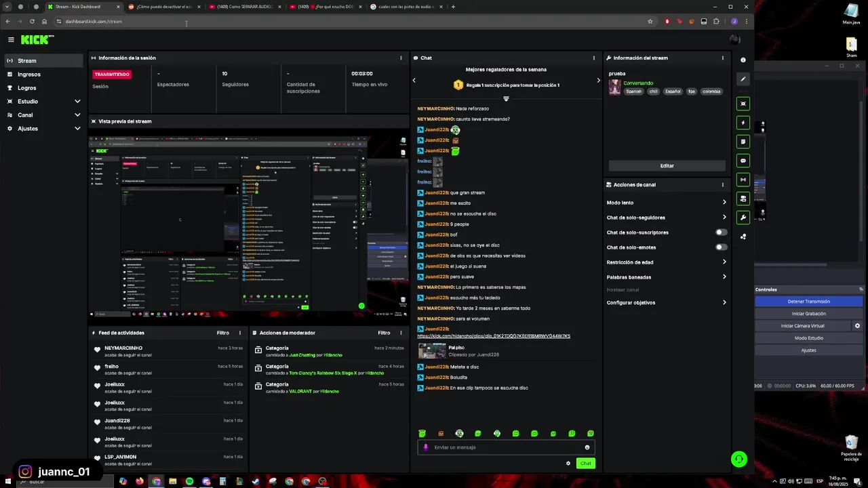Toggle Chat de solo-emotes switch
Screen dimensions: 868x488
tap(721, 247)
